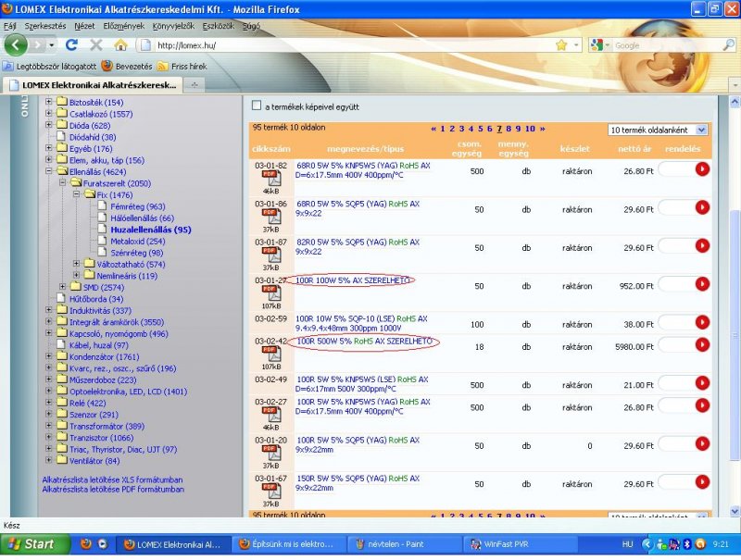Switch to WinFast PVR in taskbar
The height and width of the screenshot is (560, 741).
click(x=519, y=544)
